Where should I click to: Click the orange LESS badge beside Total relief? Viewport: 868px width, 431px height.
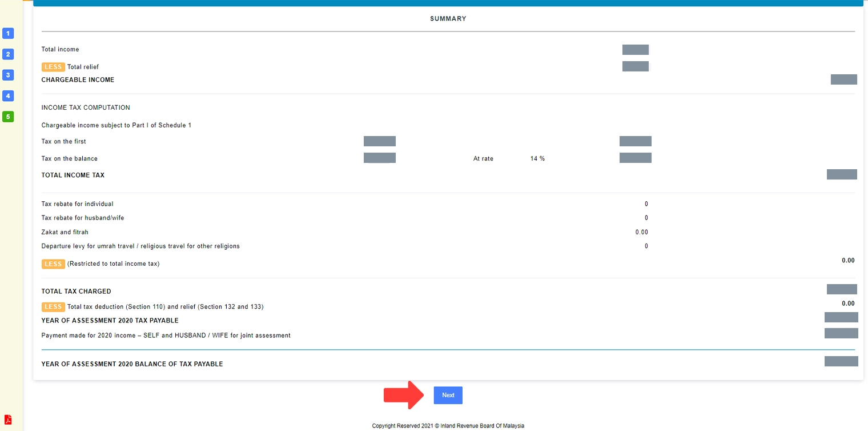tap(53, 66)
